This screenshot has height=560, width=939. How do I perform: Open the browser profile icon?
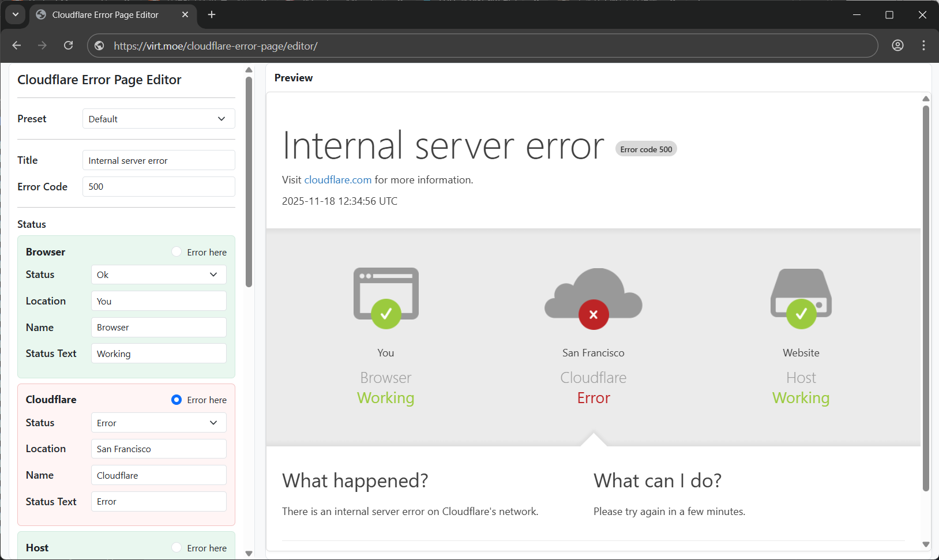click(x=897, y=46)
